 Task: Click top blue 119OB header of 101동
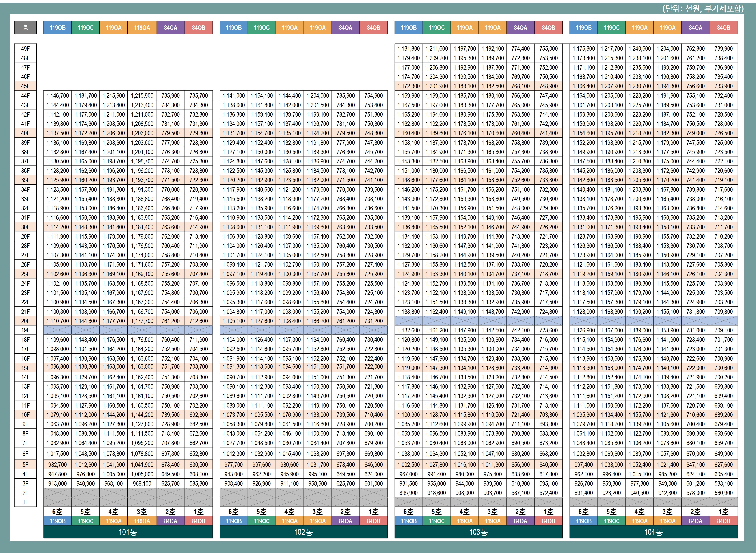tap(58, 28)
